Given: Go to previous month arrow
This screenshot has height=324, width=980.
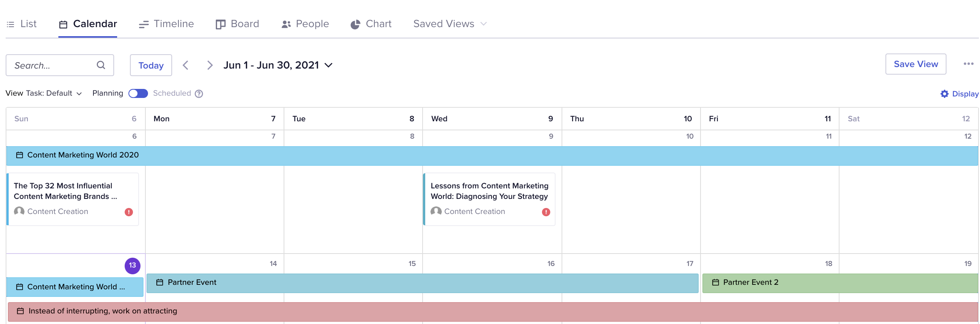Looking at the screenshot, I should [186, 65].
